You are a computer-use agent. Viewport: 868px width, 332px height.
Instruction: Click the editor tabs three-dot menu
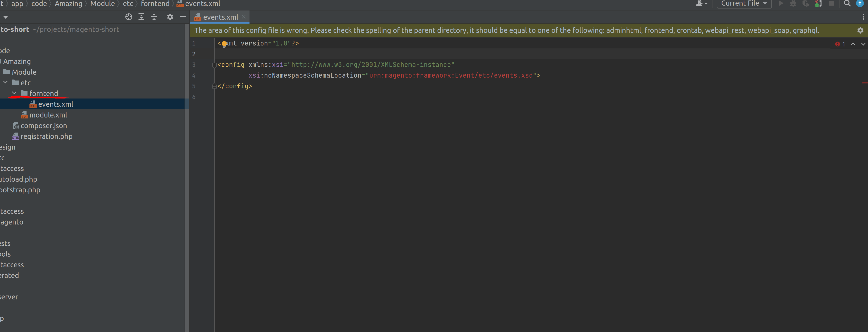tap(863, 17)
